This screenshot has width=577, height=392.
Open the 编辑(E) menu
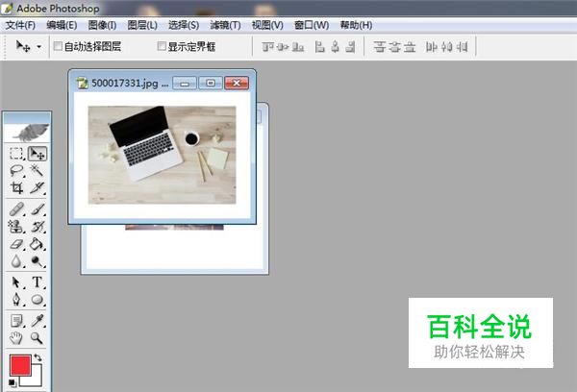[x=62, y=25]
